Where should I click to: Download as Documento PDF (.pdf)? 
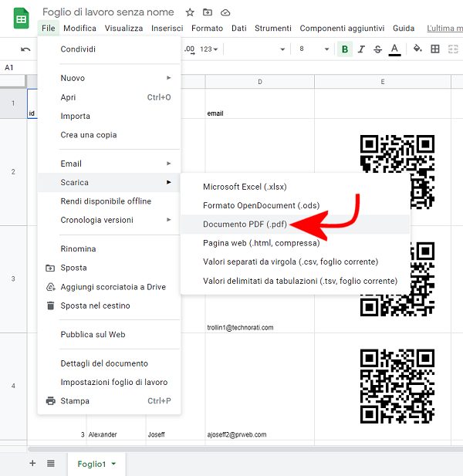(295, 224)
